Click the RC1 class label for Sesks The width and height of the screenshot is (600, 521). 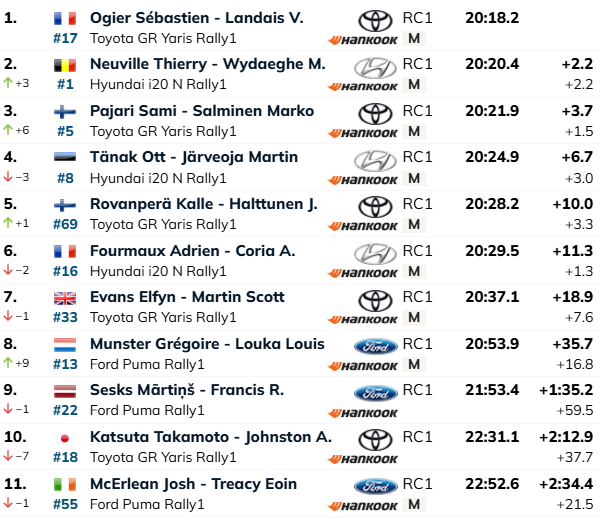[417, 390]
